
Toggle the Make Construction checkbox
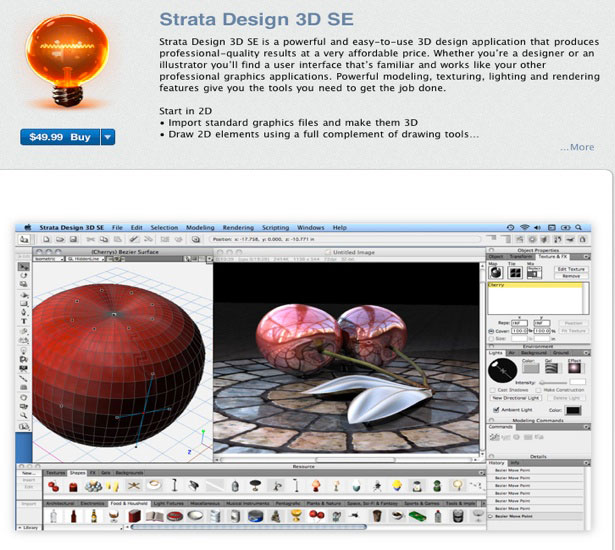point(539,390)
